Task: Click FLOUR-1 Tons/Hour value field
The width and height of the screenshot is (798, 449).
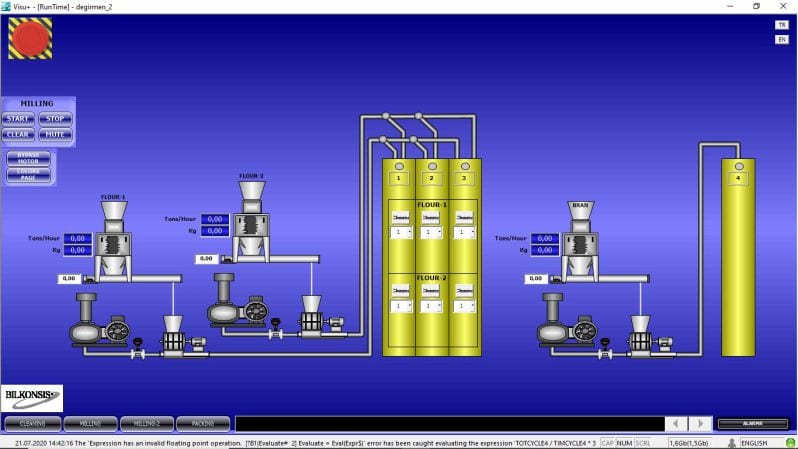Action: [x=78, y=238]
